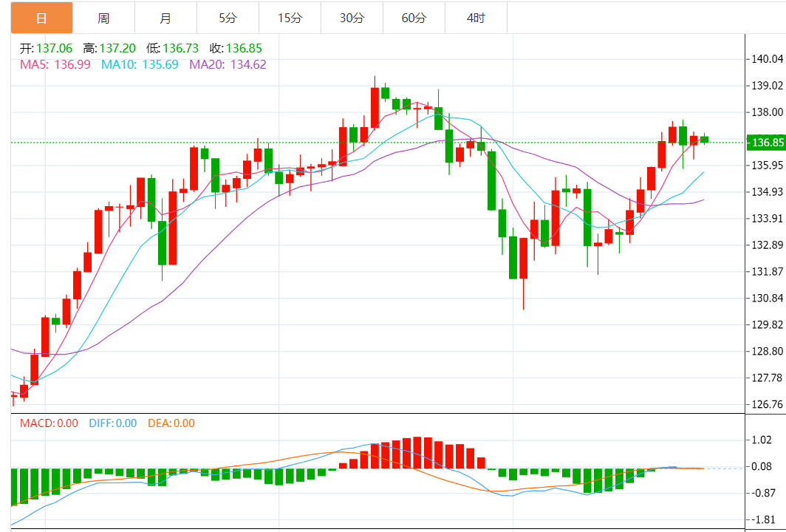
Task: Click the closing price 136.85 value
Action: (x=244, y=49)
